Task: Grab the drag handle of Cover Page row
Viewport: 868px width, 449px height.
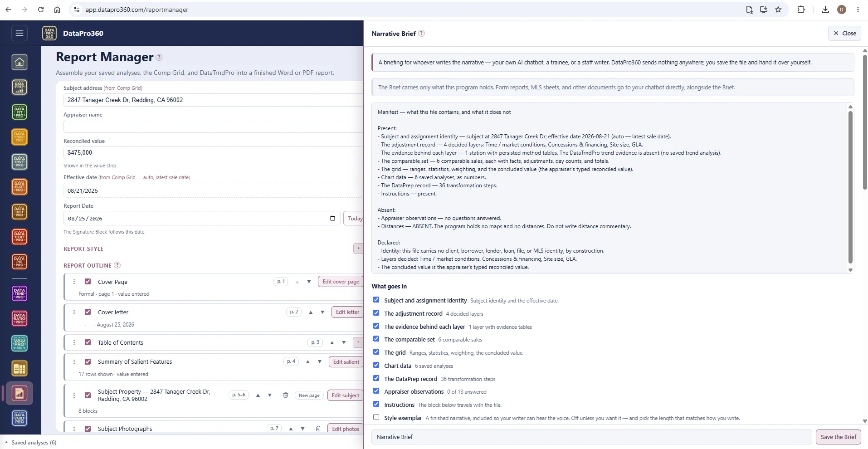Action: click(74, 282)
